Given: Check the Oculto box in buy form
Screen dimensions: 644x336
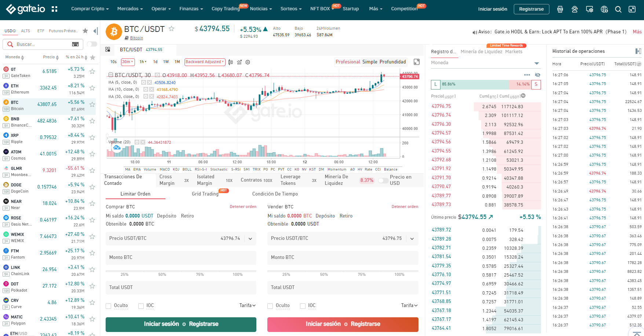Looking at the screenshot, I should tap(109, 306).
